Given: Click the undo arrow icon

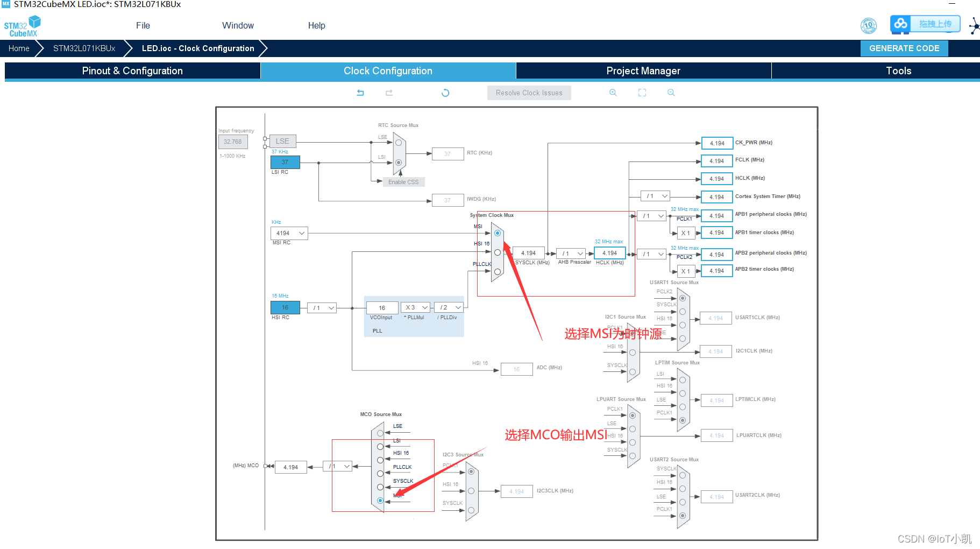Looking at the screenshot, I should point(360,93).
